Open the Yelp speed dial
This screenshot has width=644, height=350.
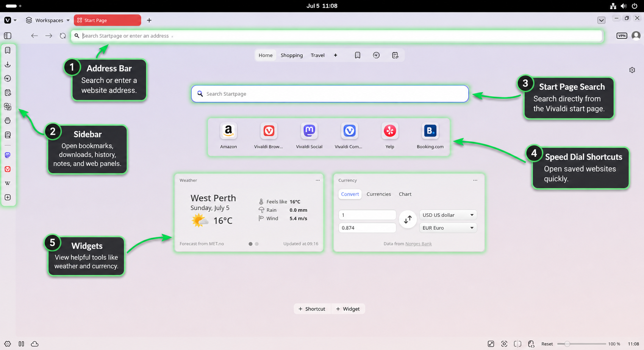(390, 136)
